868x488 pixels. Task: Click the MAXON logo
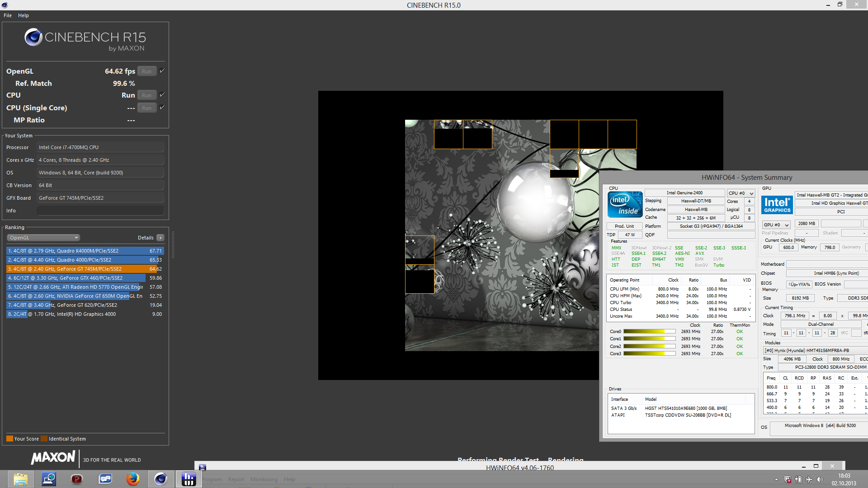pos(53,458)
